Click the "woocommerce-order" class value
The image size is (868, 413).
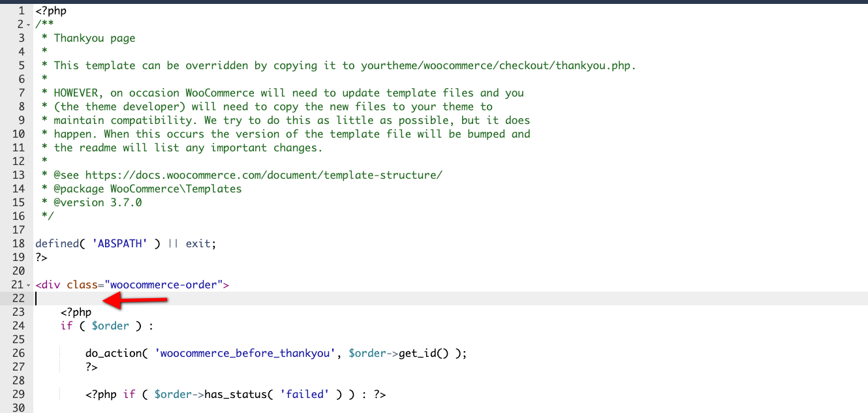(x=164, y=284)
